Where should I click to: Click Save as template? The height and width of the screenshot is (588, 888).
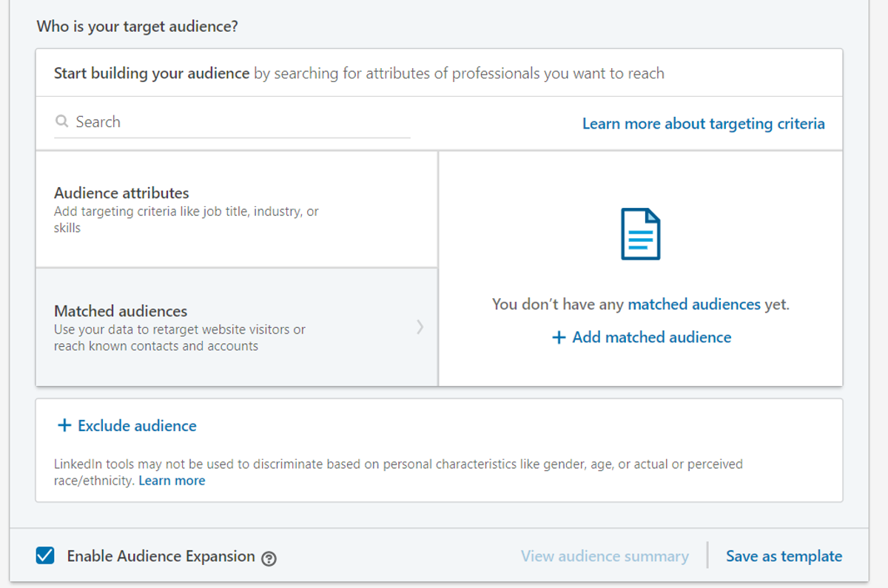coord(784,556)
